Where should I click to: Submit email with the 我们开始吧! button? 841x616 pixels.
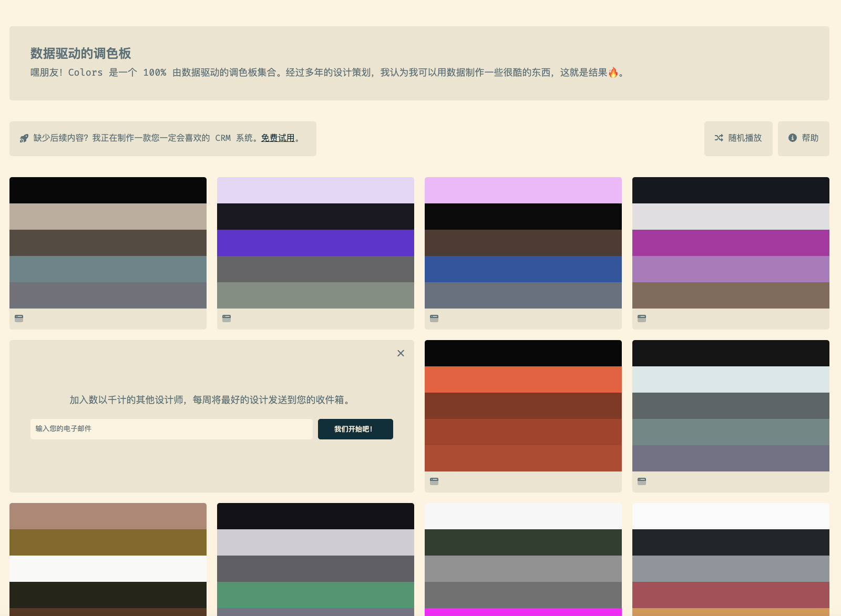point(355,429)
